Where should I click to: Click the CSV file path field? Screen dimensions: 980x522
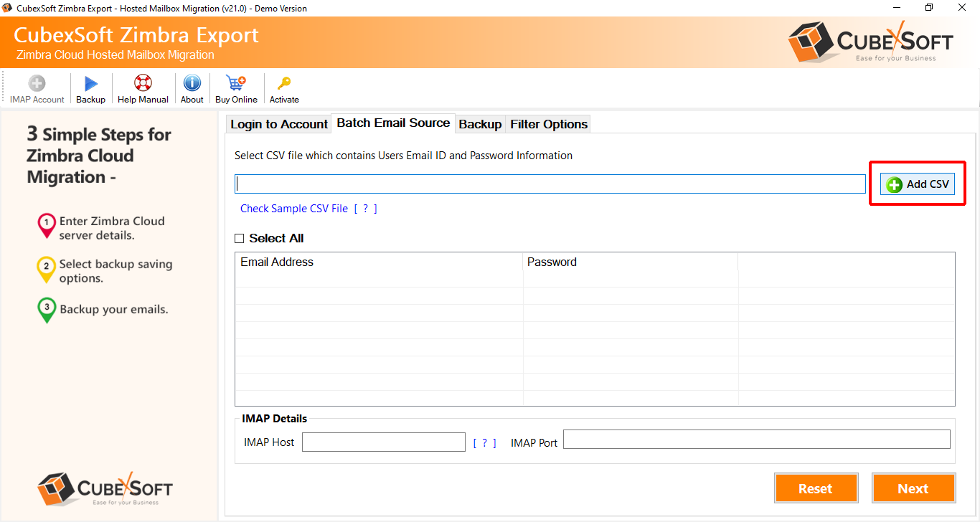click(550, 184)
